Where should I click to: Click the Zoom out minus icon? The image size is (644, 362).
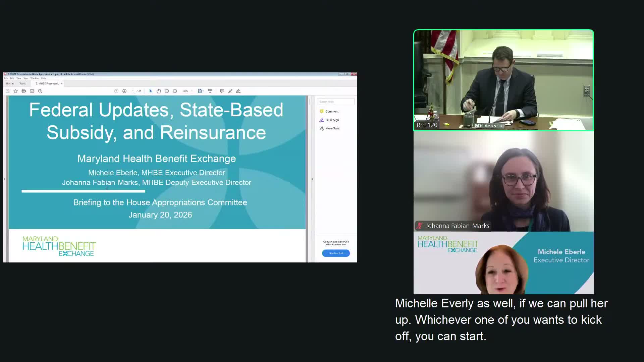[x=167, y=91]
